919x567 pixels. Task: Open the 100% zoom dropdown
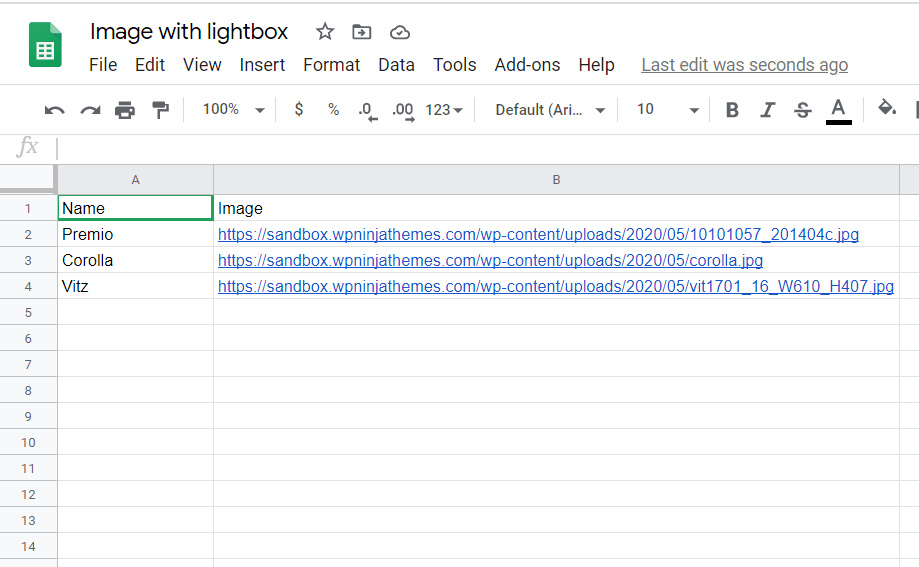click(x=233, y=110)
